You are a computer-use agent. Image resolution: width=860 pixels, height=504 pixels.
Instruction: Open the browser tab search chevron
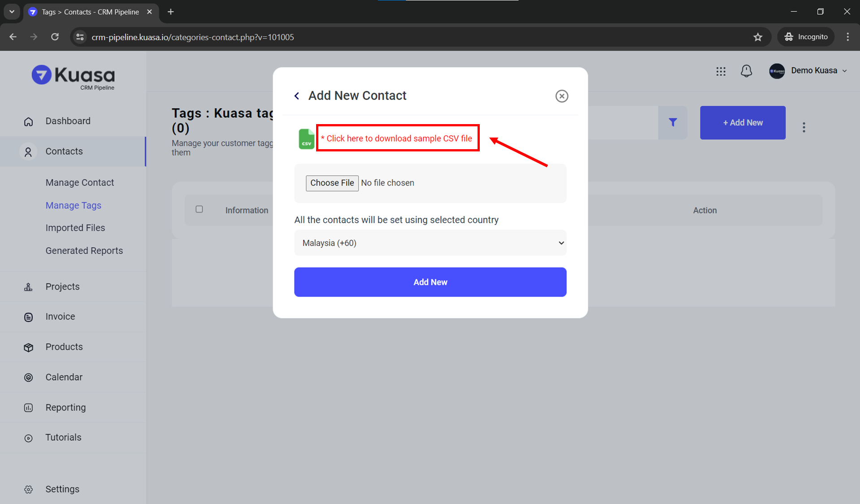[12, 12]
